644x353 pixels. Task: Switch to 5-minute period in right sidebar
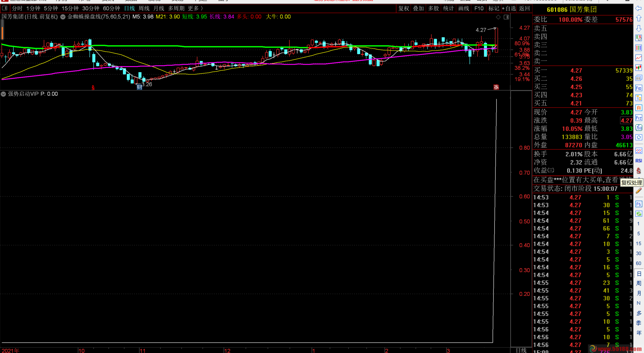tap(639, 234)
